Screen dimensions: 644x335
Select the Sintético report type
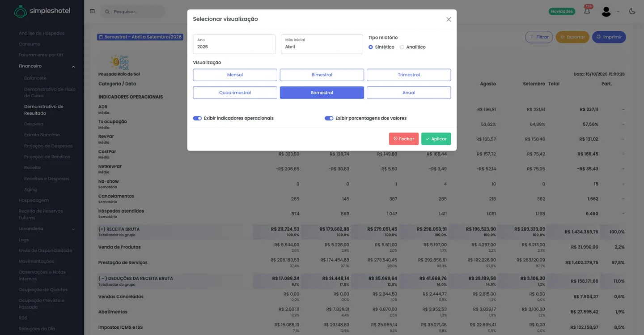(371, 47)
